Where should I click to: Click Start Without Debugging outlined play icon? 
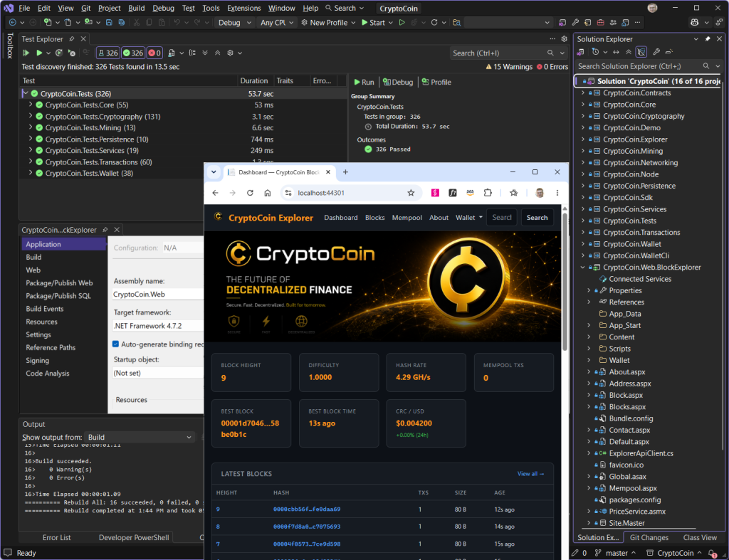coord(402,22)
